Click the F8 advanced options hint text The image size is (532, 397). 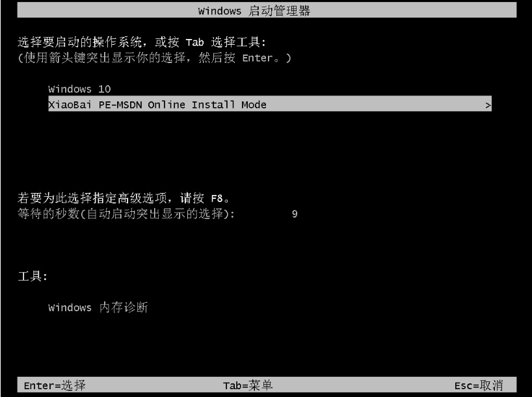tap(124, 198)
